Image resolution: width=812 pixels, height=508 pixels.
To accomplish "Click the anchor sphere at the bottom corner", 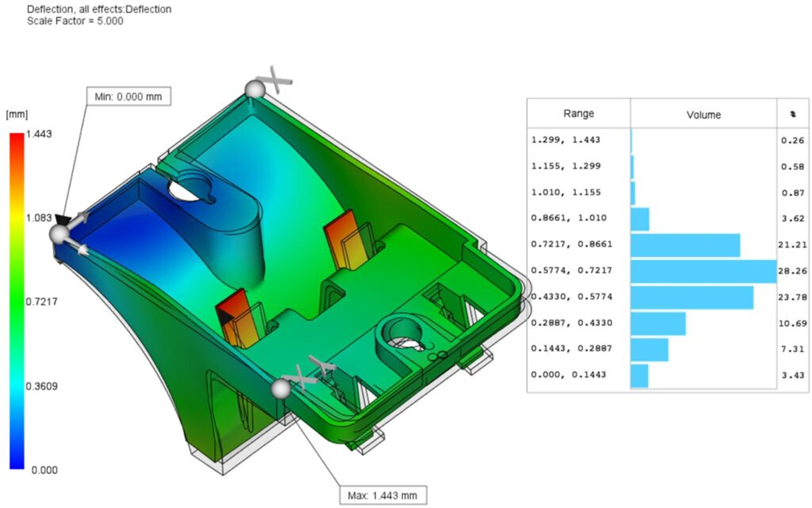I will point(281,389).
